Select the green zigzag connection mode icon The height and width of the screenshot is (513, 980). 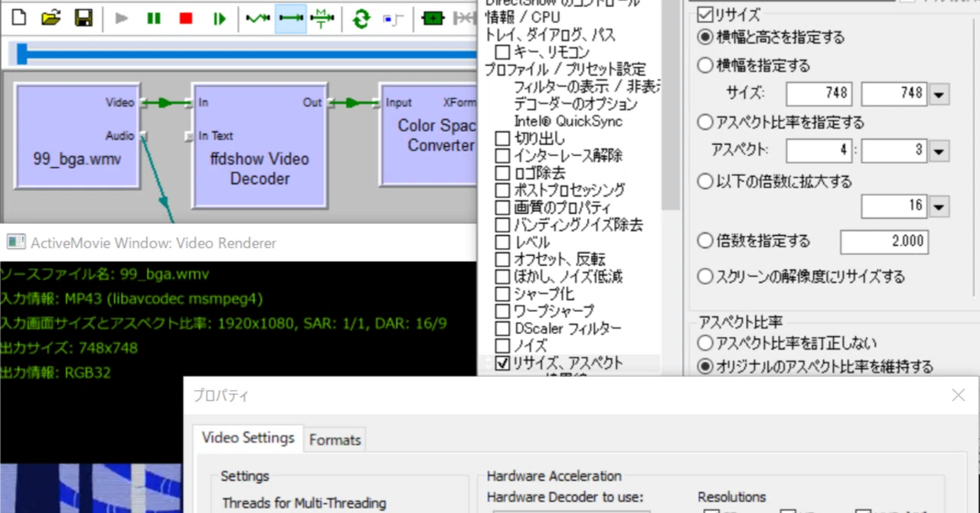click(258, 18)
